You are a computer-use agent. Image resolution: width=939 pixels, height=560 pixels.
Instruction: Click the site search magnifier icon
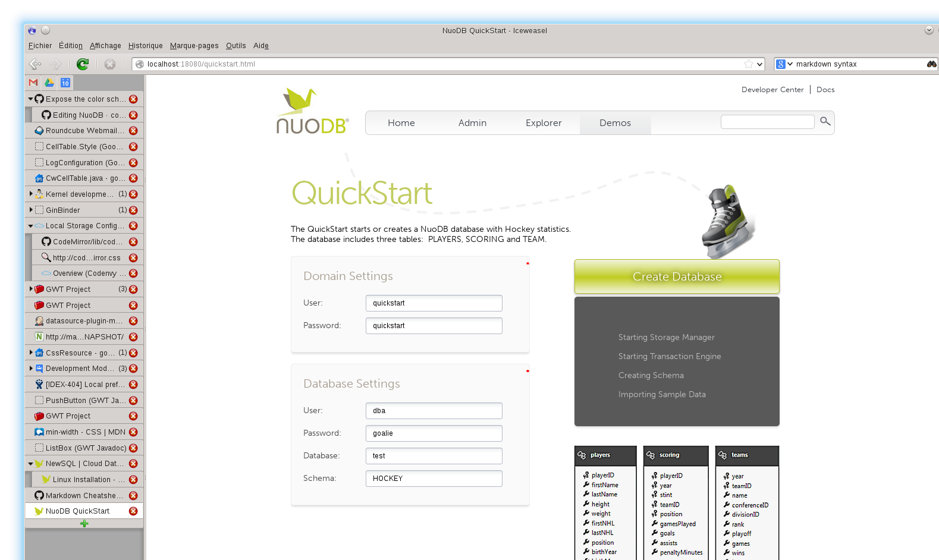(x=825, y=121)
